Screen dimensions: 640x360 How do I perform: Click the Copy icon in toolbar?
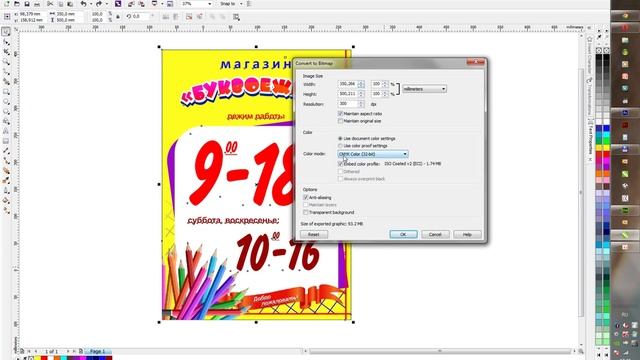point(60,4)
